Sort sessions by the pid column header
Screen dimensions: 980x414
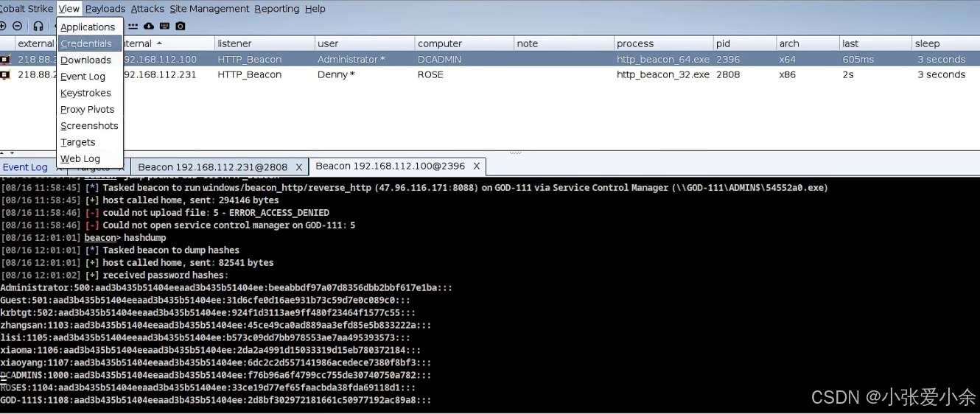point(744,43)
